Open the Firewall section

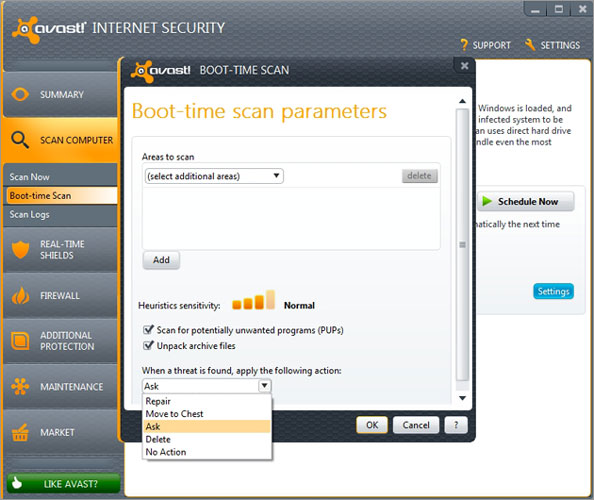[x=61, y=295]
